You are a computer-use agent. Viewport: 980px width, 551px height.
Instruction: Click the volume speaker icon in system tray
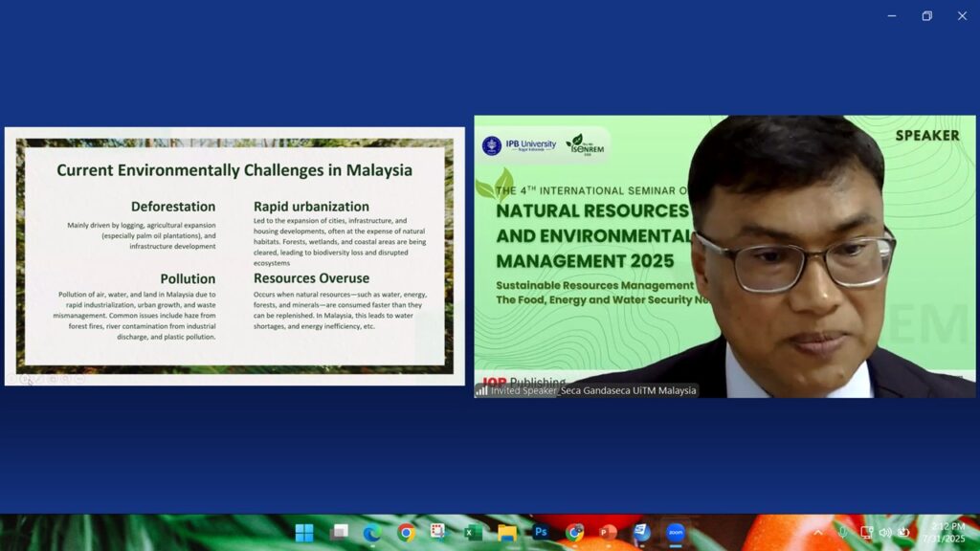tap(884, 533)
